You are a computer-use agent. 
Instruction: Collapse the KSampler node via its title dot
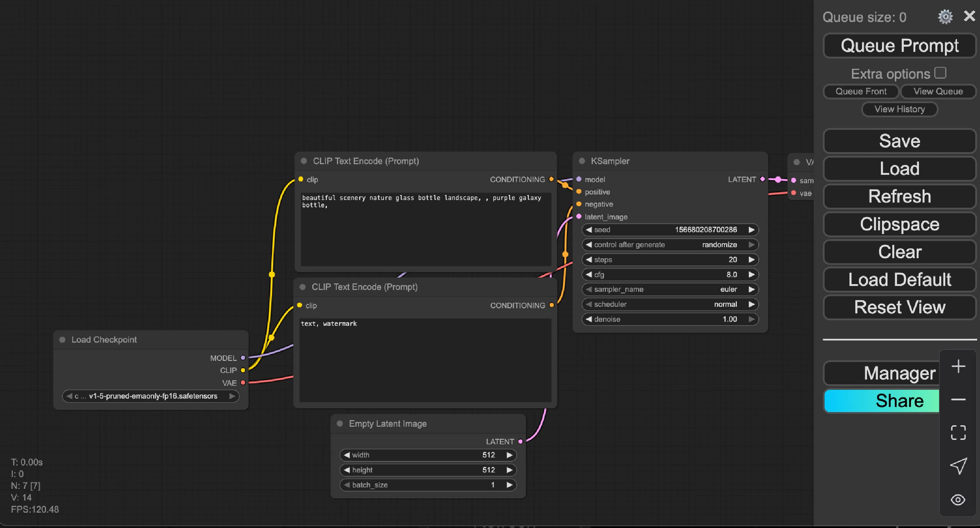pyautogui.click(x=582, y=161)
